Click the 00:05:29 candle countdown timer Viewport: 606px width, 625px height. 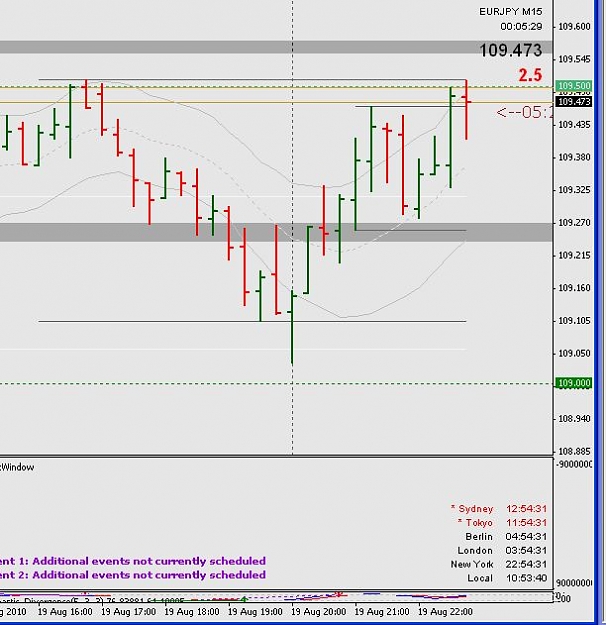521,26
